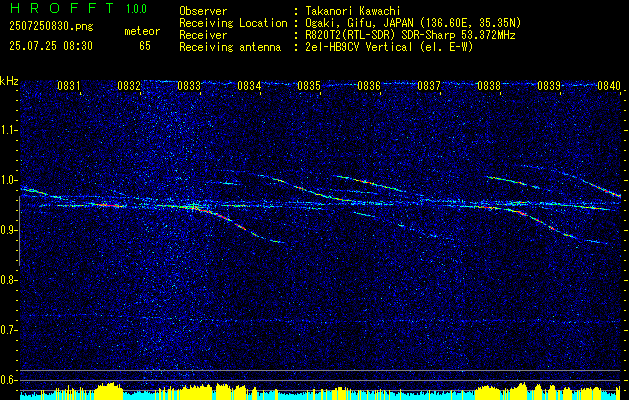This screenshot has height=400, width=629.
Task: Click the 0835 time marker
Action: point(309,86)
